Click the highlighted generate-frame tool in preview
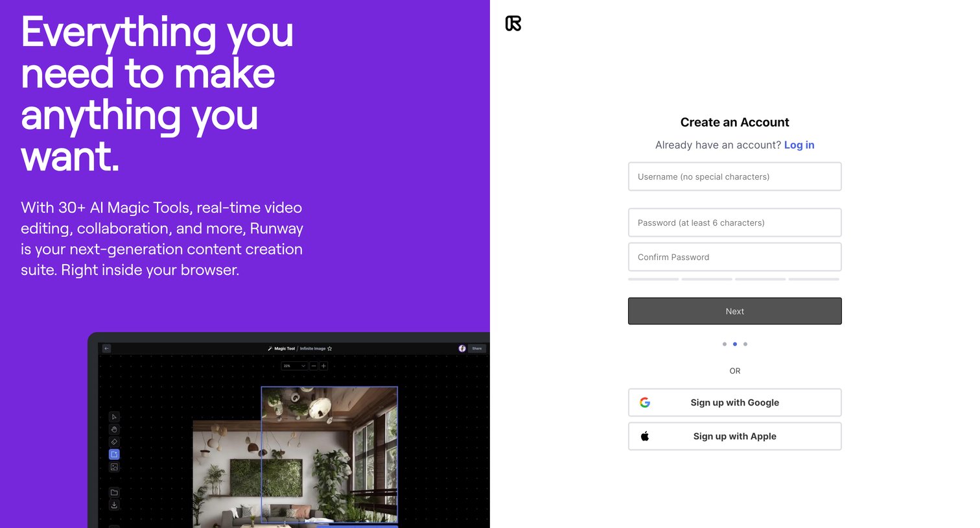Viewport: 980px width, 528px height. (x=114, y=454)
